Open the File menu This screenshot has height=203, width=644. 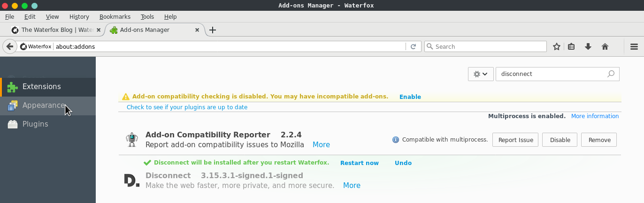coord(9,16)
